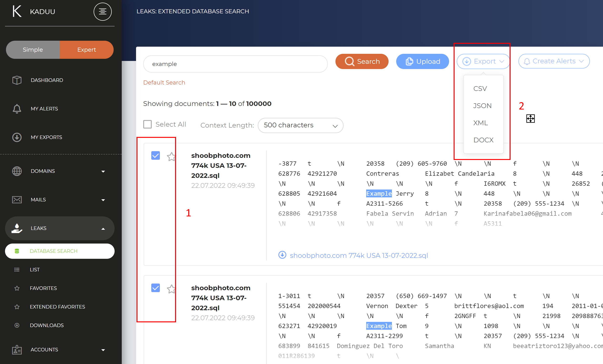The image size is (603, 364).
Task: Toggle the sidebar hamburger menu button
Action: pyautogui.click(x=102, y=11)
